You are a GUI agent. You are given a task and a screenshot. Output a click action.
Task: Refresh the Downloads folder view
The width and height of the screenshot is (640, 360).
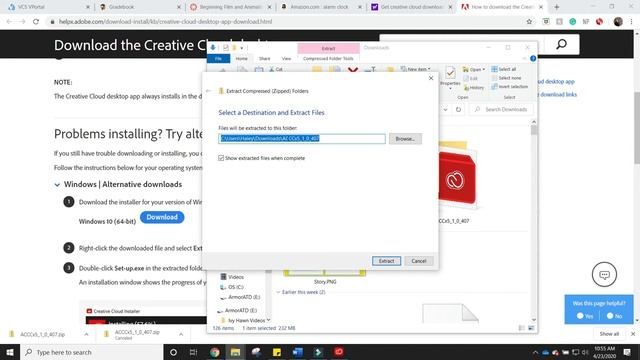pos(458,109)
